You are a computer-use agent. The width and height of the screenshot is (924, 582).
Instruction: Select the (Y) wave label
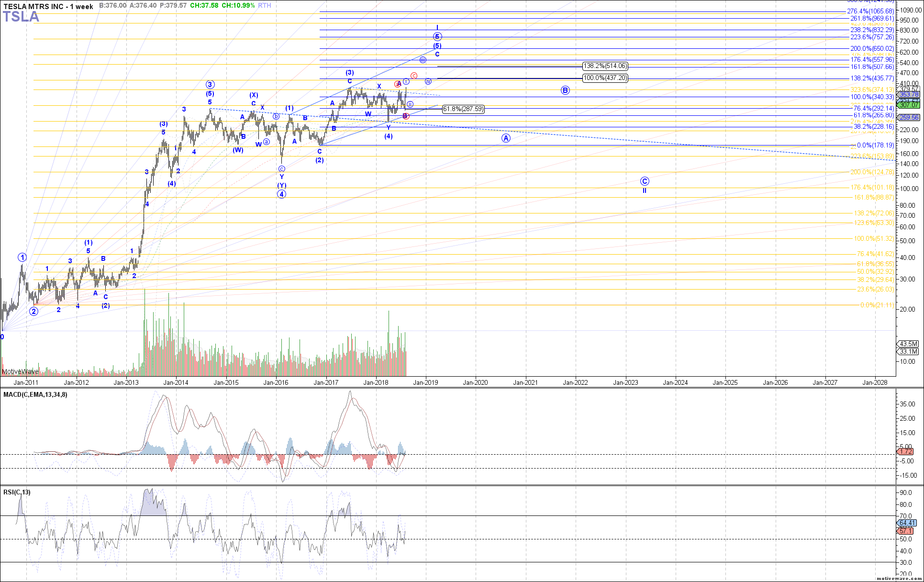coord(282,185)
